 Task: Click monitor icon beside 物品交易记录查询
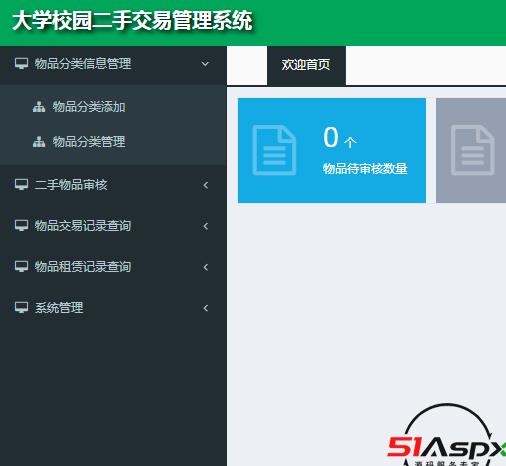click(x=21, y=225)
